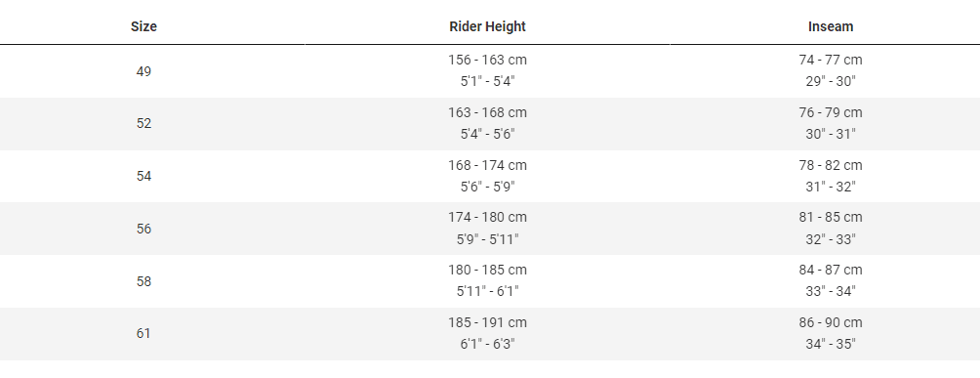This screenshot has height=378, width=980.
Task: Click rider height 180 - 185 cm
Action: point(487,270)
